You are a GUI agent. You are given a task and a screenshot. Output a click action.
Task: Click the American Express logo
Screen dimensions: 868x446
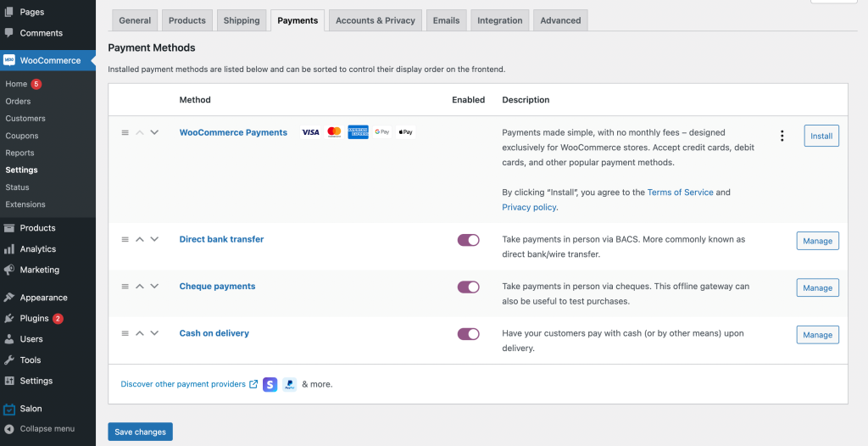[359, 132]
